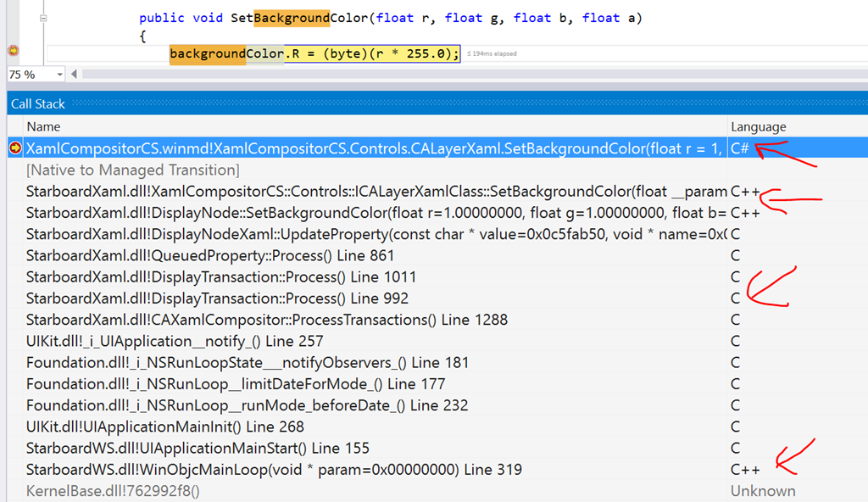Click the SetBackgroundColor method declaration line
This screenshot has height=502, width=868.
pyautogui.click(x=390, y=18)
